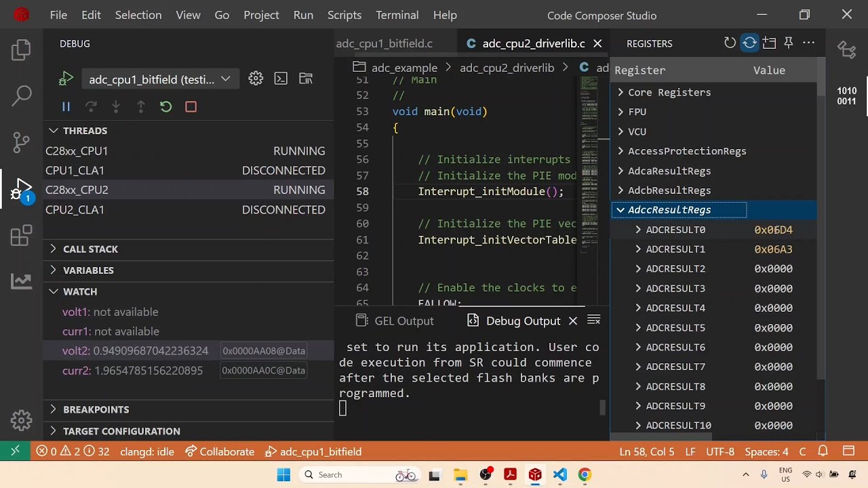
Task: Collapse the THREADS section
Action: point(54,130)
